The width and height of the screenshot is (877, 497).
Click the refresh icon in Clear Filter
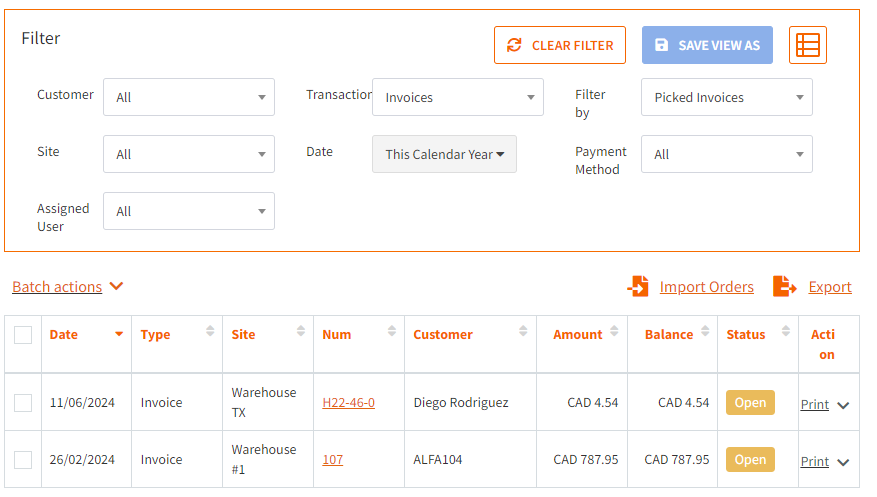514,45
